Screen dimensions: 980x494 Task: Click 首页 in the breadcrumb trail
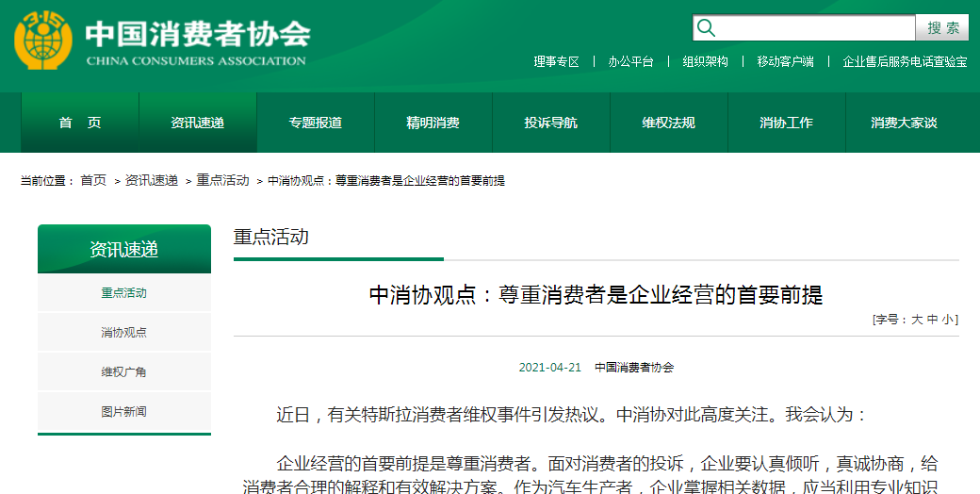pos(93,181)
